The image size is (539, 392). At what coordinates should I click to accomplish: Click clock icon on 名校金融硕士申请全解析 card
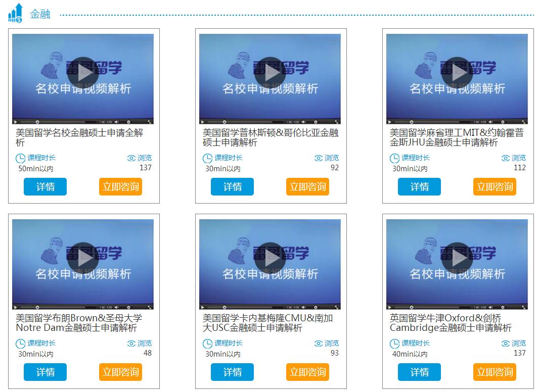tap(20, 159)
